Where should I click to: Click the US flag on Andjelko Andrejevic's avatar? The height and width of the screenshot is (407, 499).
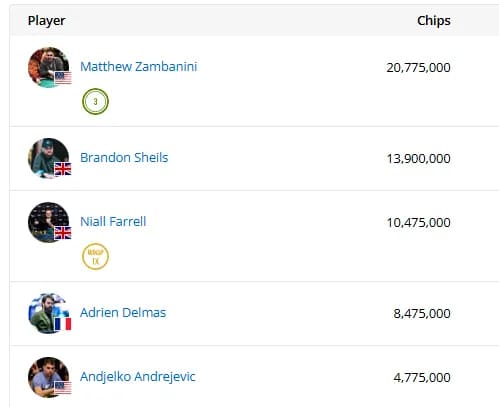[63, 388]
